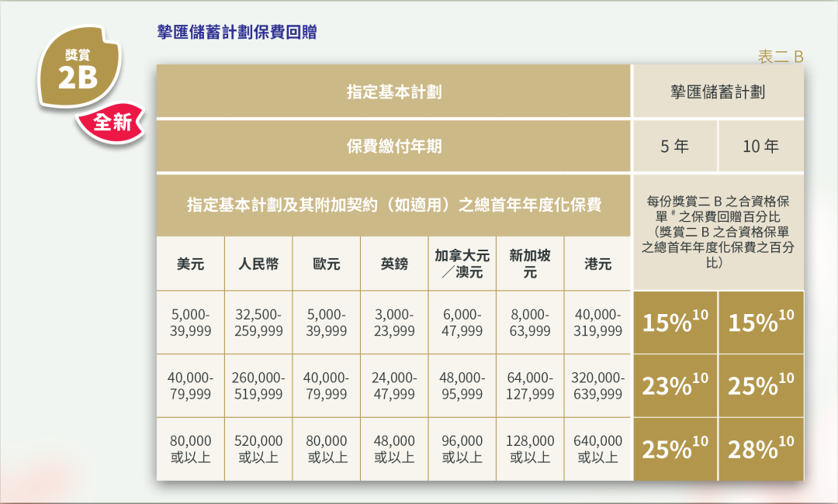Click the 128,000 或以上 cell
The width and height of the screenshot is (838, 504).
click(530, 449)
